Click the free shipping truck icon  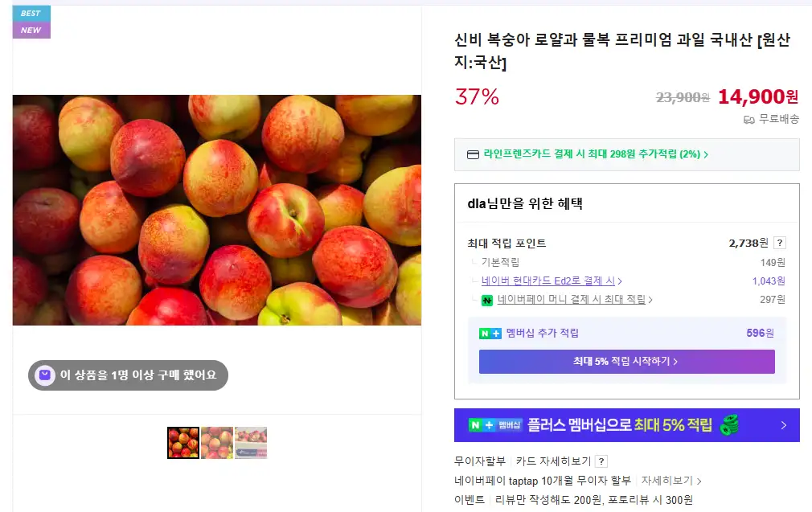(x=748, y=120)
